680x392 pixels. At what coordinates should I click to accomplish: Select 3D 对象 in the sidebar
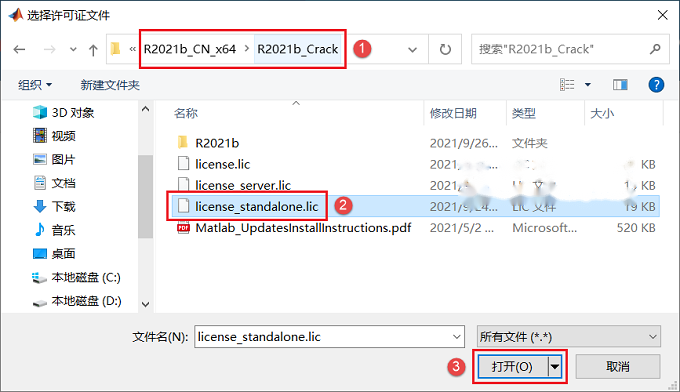(x=63, y=113)
